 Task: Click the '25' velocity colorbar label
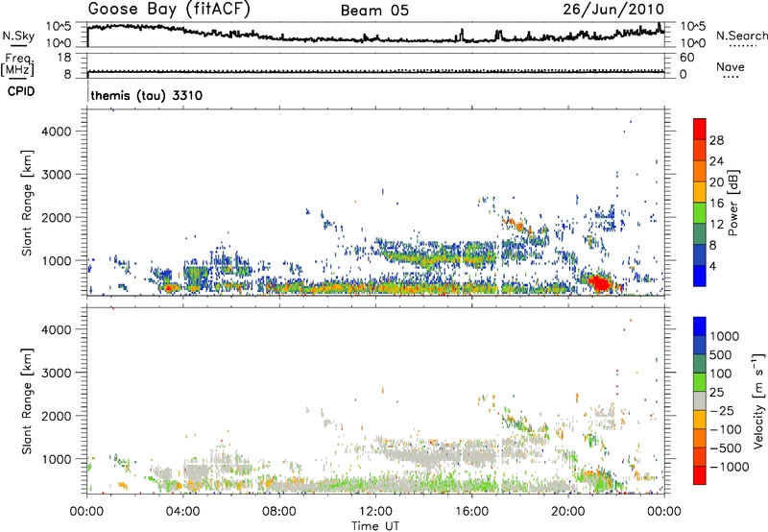pos(717,393)
